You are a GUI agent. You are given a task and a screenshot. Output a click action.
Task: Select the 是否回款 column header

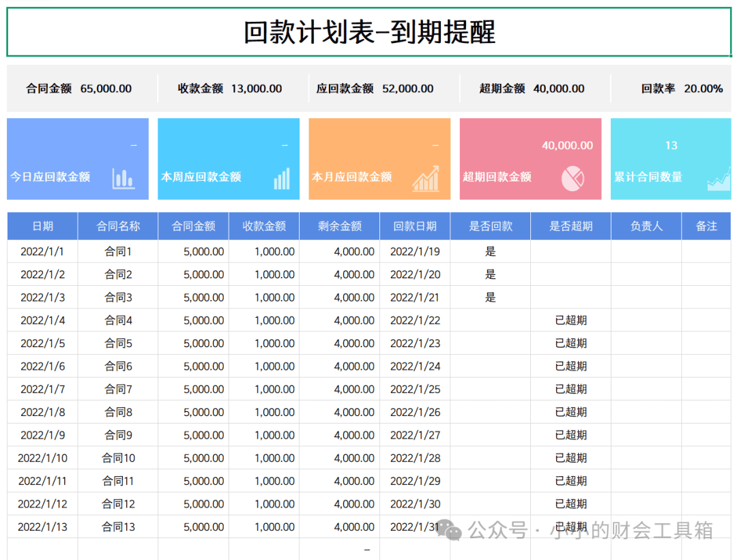490,226
